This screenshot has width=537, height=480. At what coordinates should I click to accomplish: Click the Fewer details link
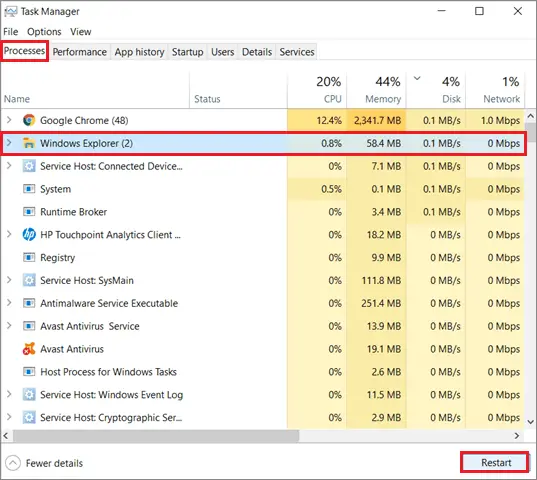pyautogui.click(x=54, y=463)
